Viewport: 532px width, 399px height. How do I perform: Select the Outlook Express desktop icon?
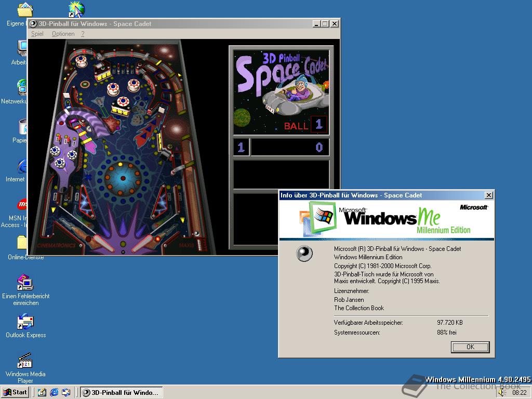25,326
